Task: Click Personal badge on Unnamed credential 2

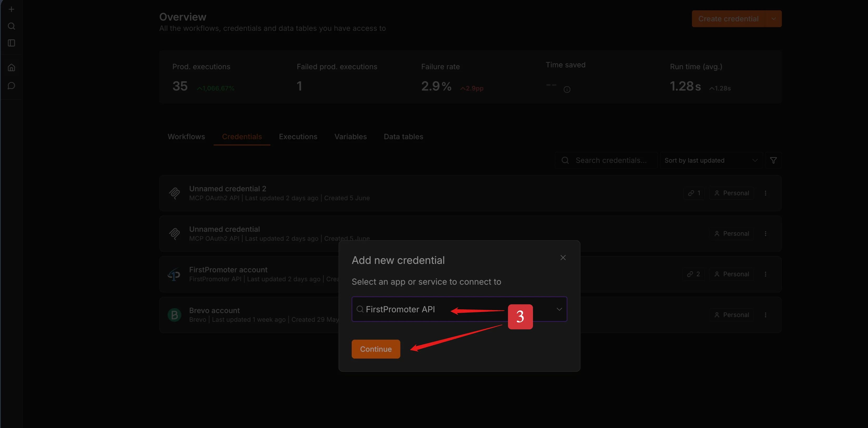Action: [732, 193]
